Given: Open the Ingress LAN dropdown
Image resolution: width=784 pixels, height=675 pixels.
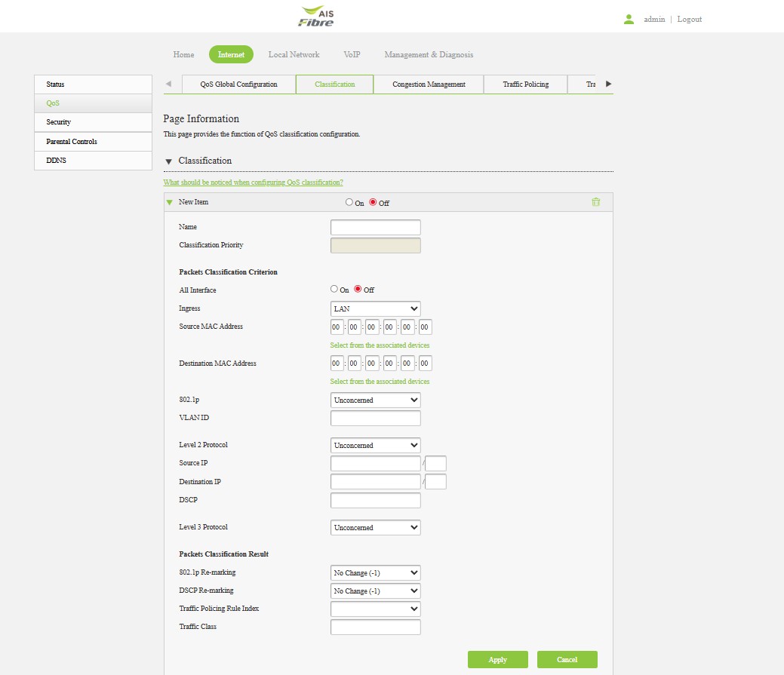Looking at the screenshot, I should click(x=376, y=308).
